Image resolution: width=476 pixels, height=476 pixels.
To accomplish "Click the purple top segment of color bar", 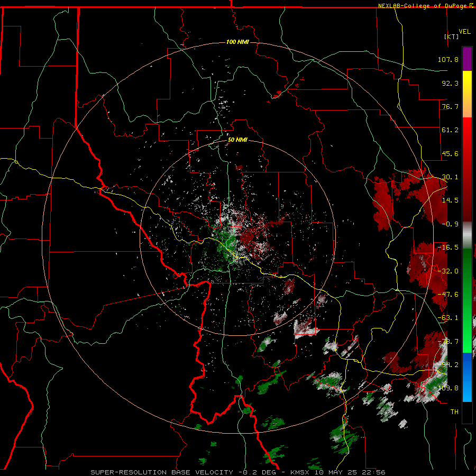I will 467,59.
